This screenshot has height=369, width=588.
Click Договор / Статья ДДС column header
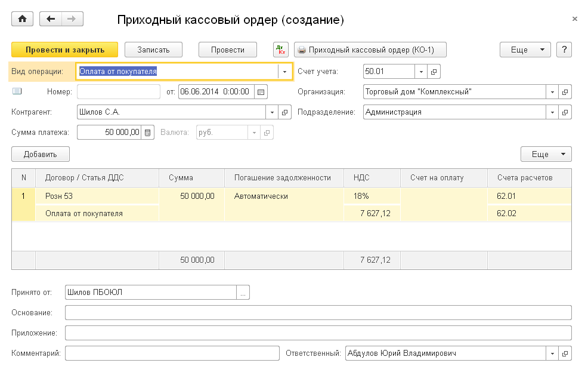coord(97,178)
